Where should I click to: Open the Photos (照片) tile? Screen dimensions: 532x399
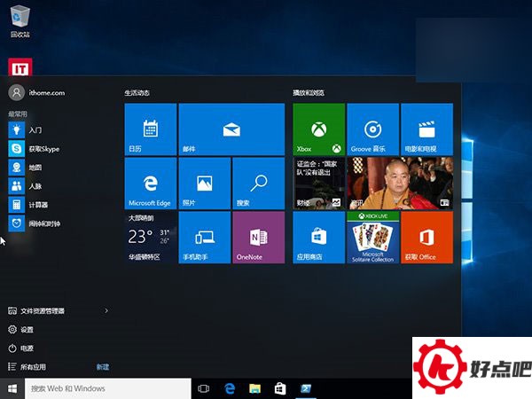click(x=205, y=184)
